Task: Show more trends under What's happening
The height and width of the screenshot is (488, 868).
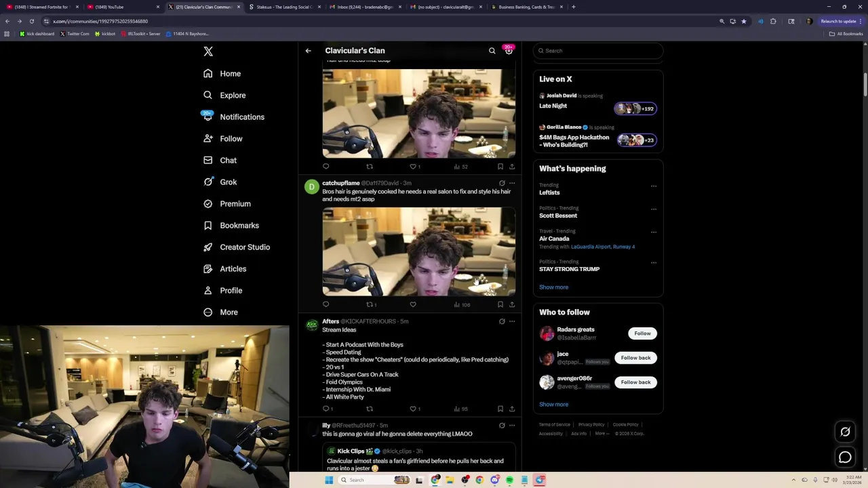Action: click(553, 287)
